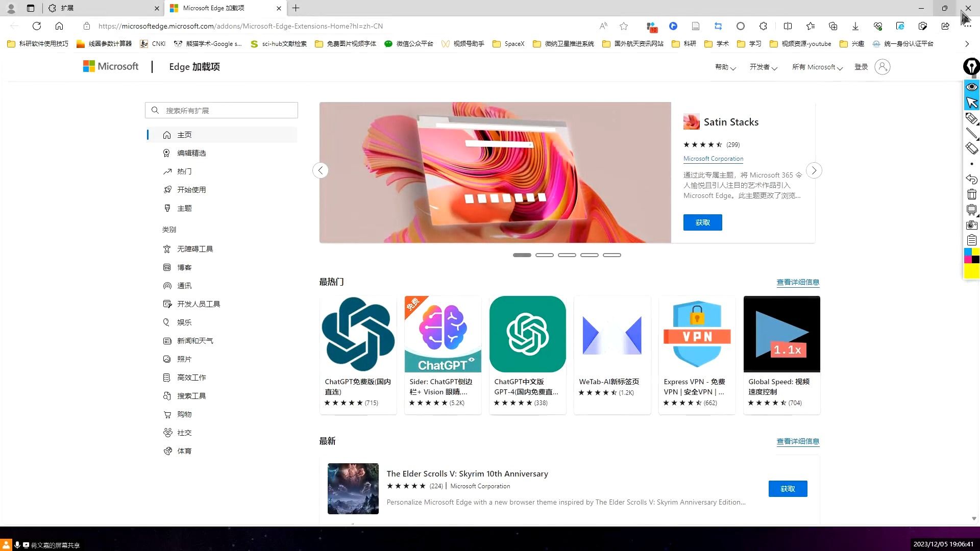Image resolution: width=980 pixels, height=551 pixels.
Task: Open the Collections icon in toolbar
Action: (833, 26)
